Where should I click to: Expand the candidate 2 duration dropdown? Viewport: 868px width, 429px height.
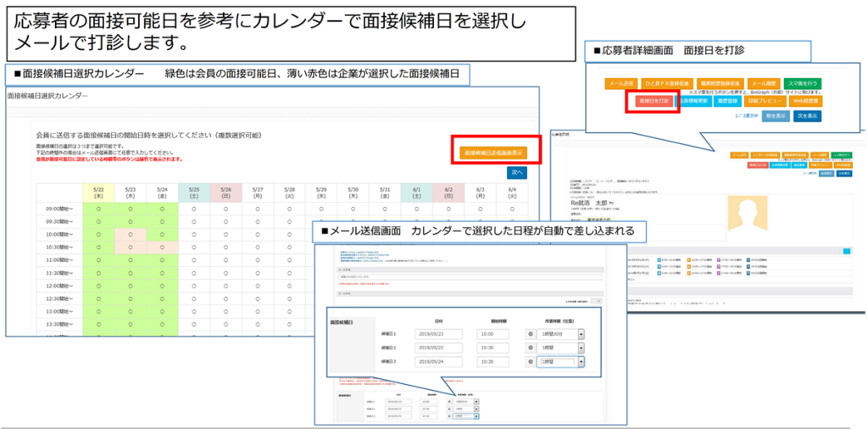(x=581, y=348)
